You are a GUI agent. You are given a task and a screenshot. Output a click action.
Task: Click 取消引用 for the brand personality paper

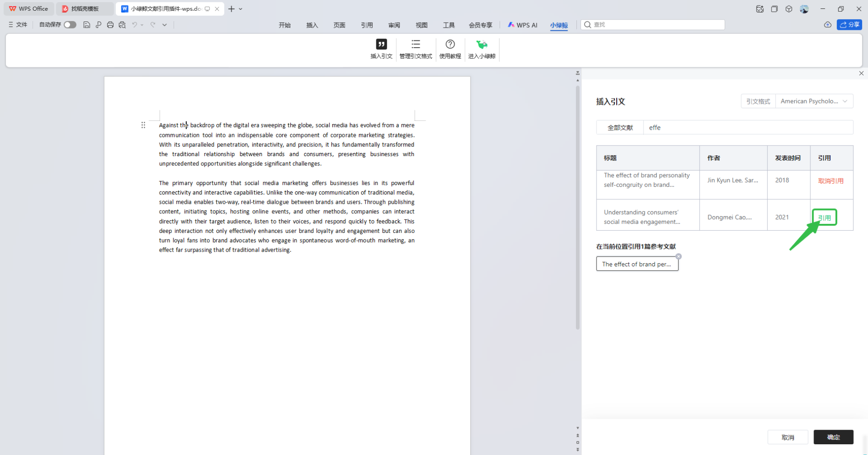(830, 181)
